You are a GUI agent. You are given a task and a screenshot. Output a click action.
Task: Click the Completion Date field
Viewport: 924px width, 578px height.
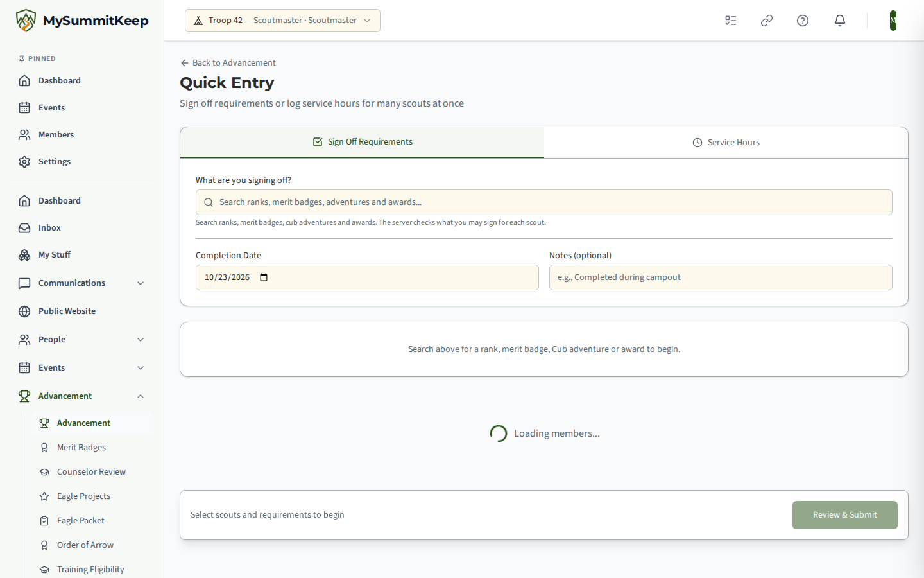coord(367,277)
